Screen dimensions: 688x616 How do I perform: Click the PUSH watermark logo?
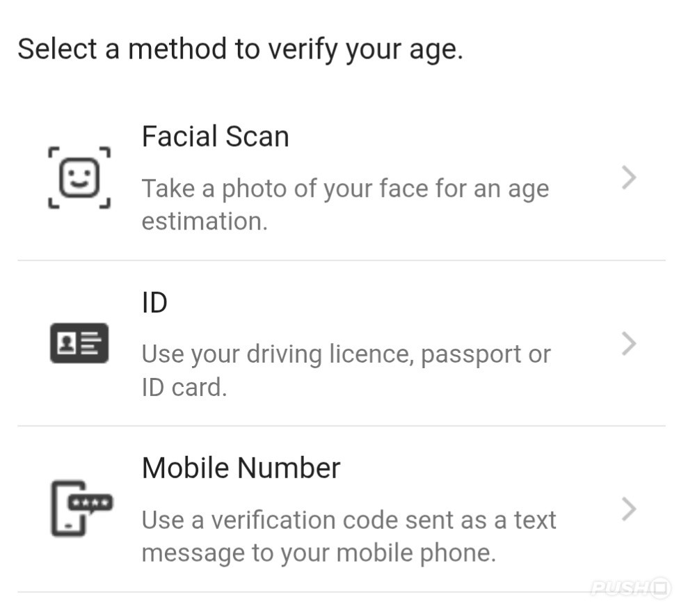click(x=630, y=589)
